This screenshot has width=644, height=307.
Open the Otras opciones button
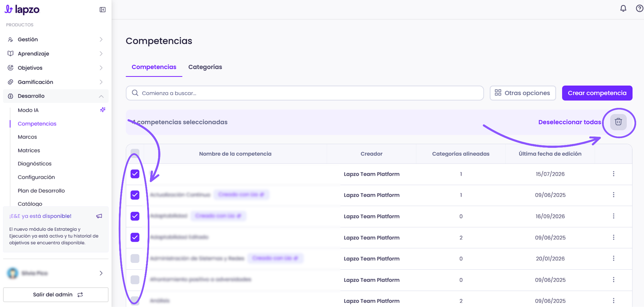click(523, 93)
